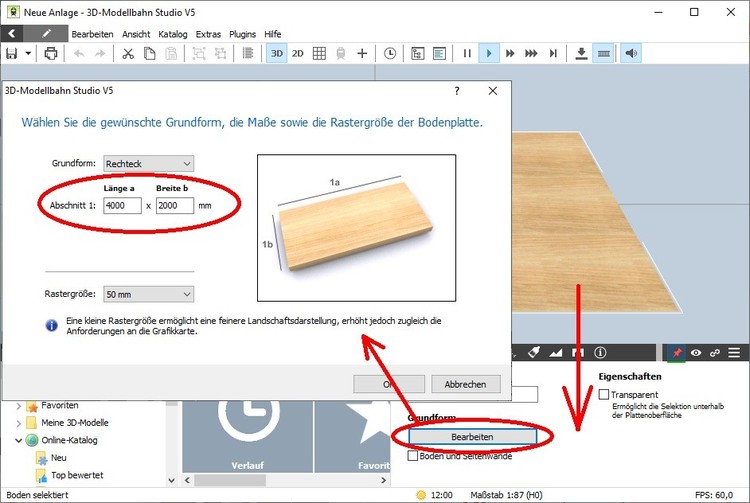Click the info circle icon in the panel bar
The height and width of the screenshot is (503, 750).
point(600,353)
